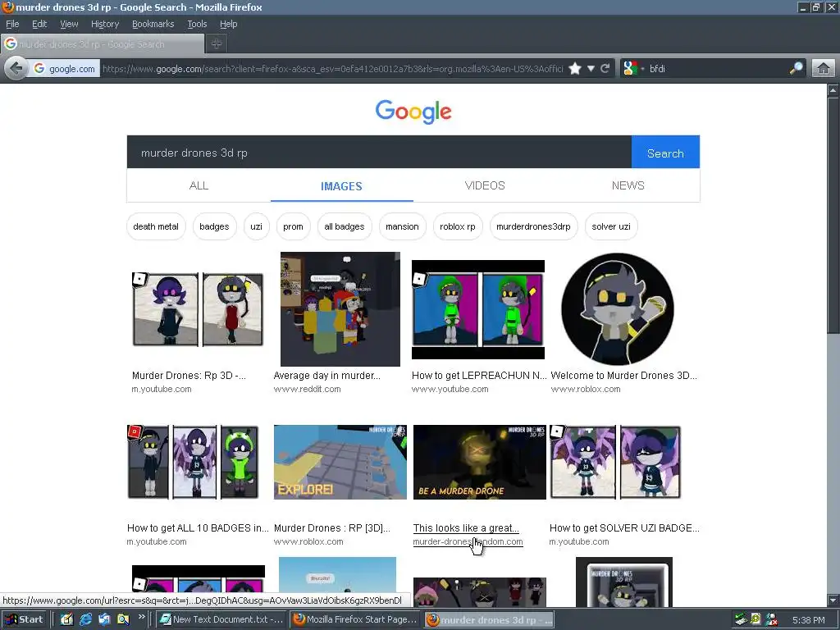Launch Internet Explorer from quick launch
The image size is (840, 630).
click(x=85, y=619)
